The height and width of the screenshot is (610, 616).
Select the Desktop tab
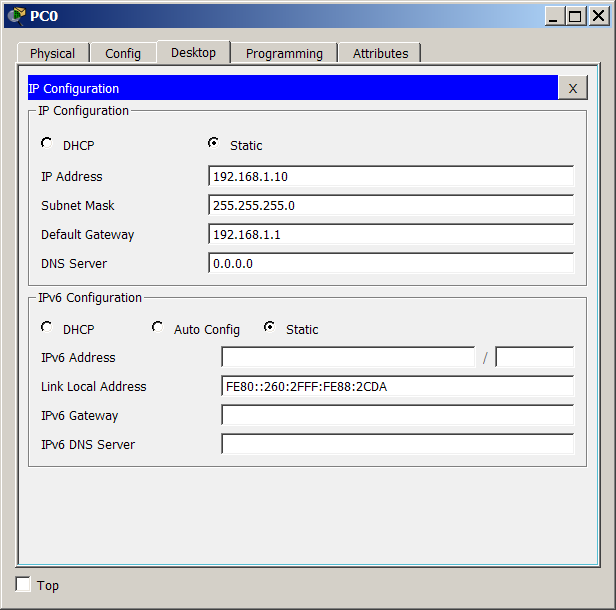193,52
